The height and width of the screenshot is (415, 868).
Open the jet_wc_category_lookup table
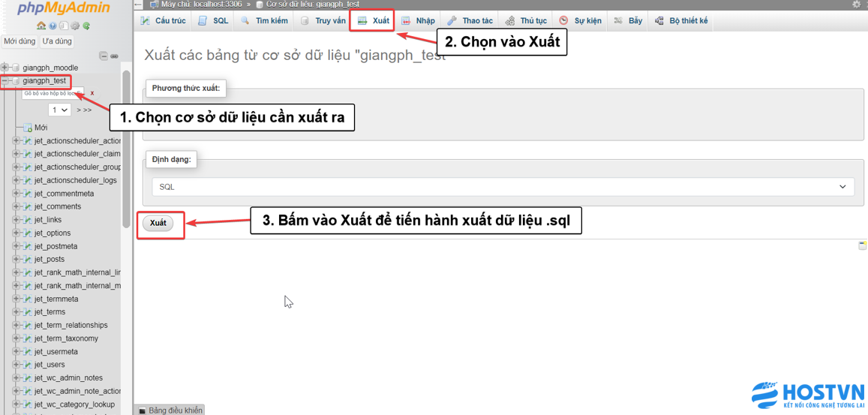click(x=74, y=404)
